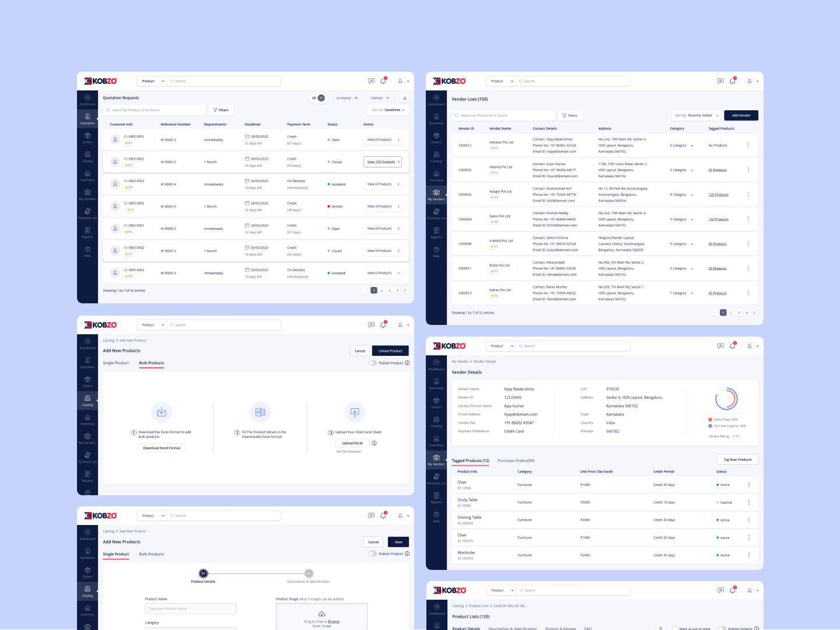The height and width of the screenshot is (630, 840).
Task: Click Tag New Products button
Action: [x=737, y=460]
